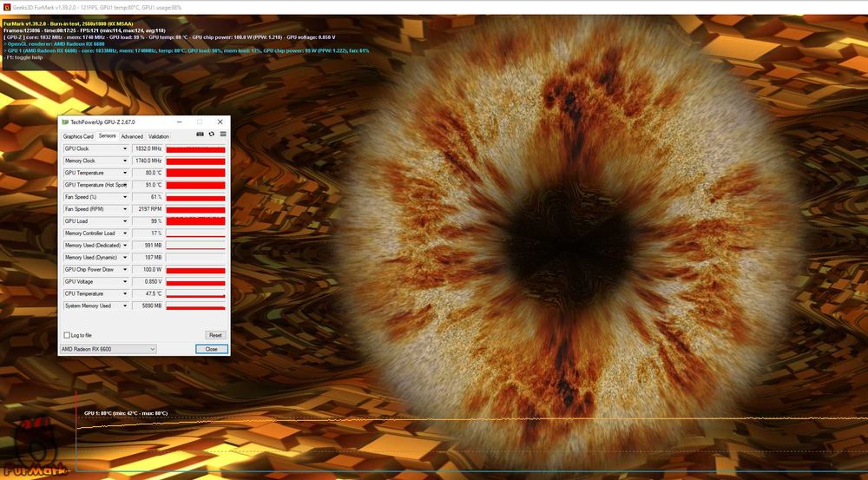Select the Sensors tab
This screenshot has width=868, height=480.
pyautogui.click(x=108, y=135)
